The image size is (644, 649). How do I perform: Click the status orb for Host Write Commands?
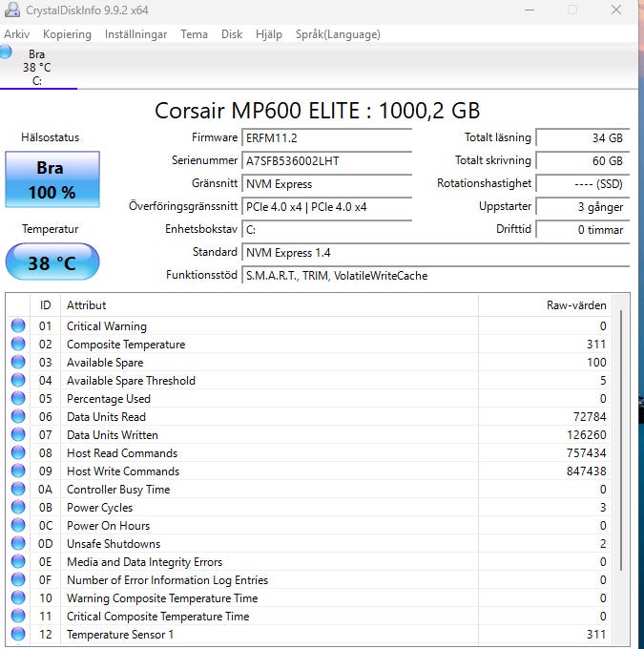point(18,471)
